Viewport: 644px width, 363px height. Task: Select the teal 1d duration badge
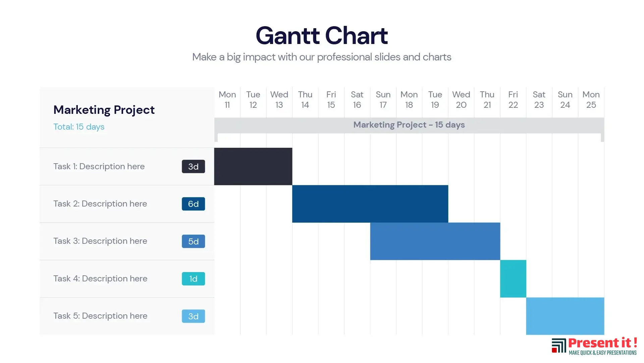click(x=193, y=279)
